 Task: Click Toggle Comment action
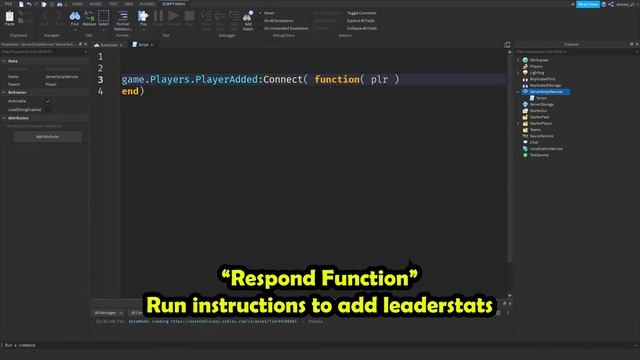(x=362, y=13)
